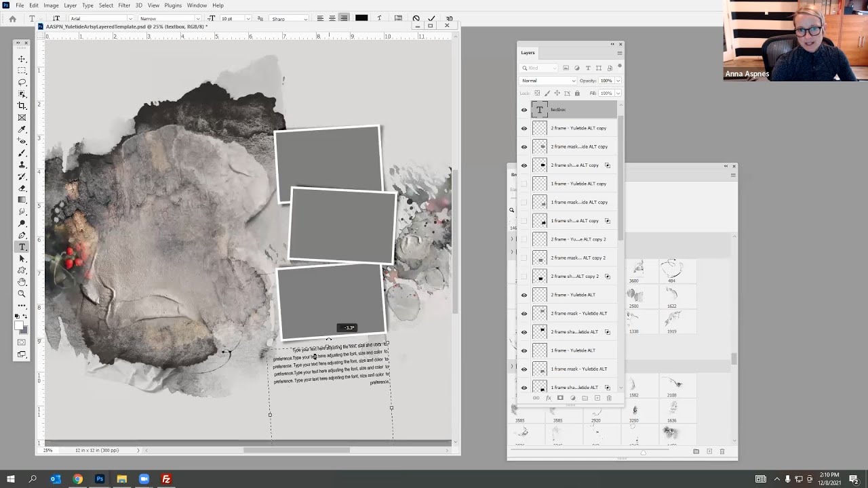Right-align text in options bar
This screenshot has width=868, height=488.
pyautogui.click(x=344, y=18)
